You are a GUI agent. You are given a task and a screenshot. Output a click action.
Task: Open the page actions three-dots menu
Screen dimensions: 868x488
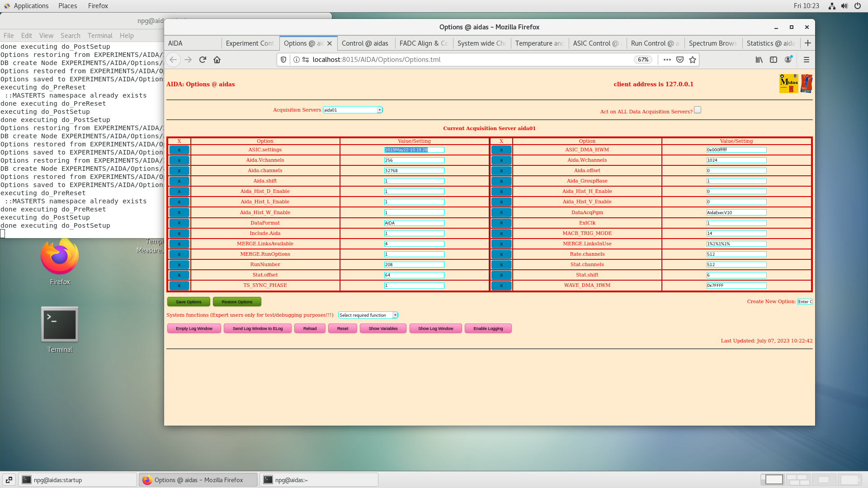(x=667, y=60)
